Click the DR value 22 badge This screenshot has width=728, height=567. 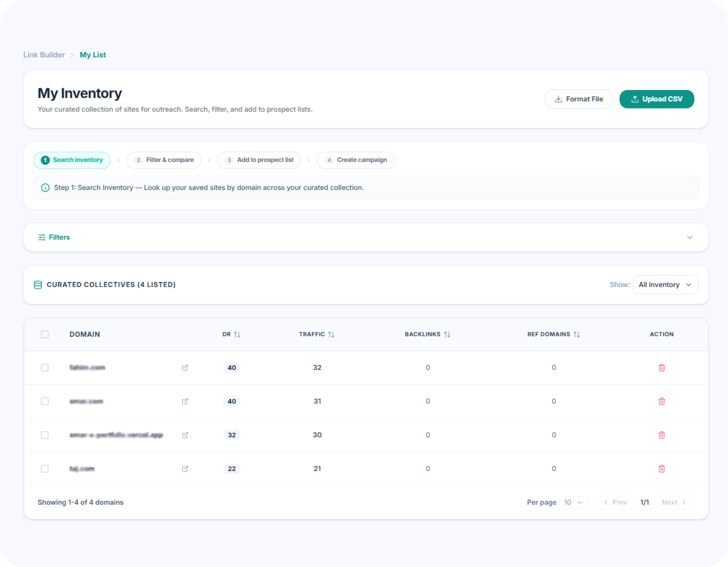click(x=232, y=468)
